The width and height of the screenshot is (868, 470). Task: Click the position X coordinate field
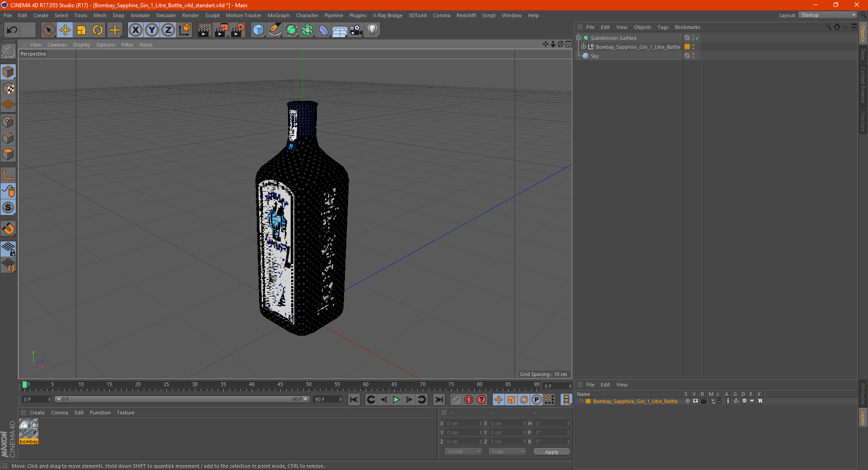click(x=463, y=423)
